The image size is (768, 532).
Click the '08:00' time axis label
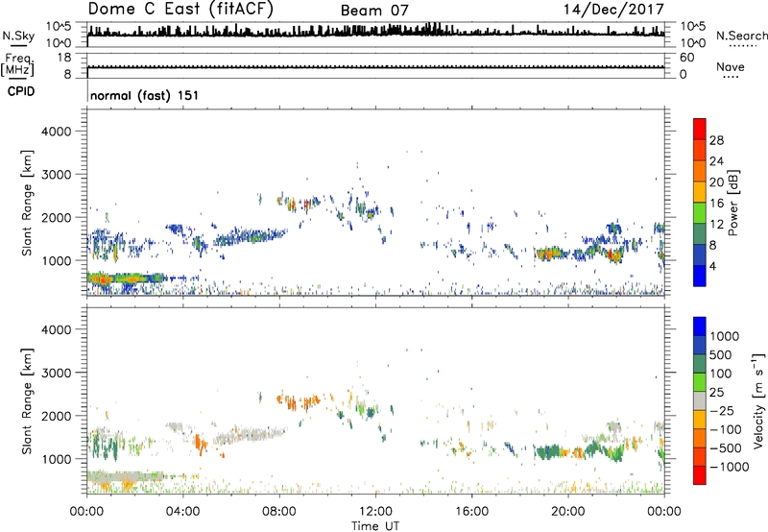click(x=279, y=512)
